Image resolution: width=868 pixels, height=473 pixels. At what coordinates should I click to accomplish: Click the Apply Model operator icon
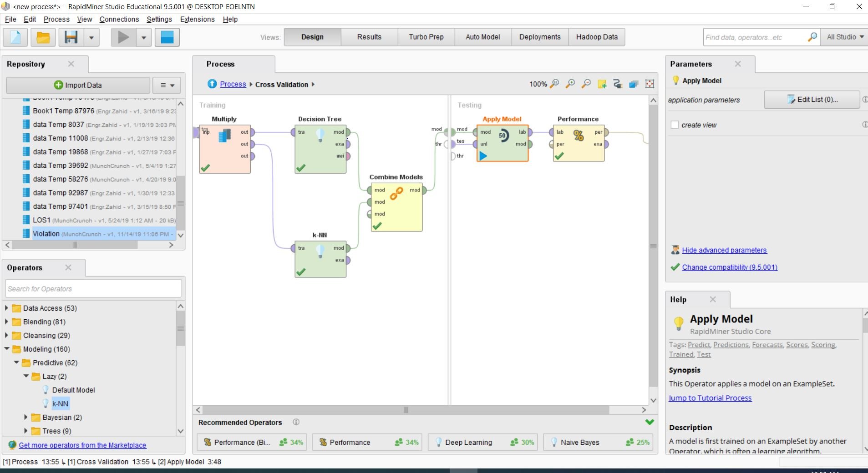click(x=503, y=136)
